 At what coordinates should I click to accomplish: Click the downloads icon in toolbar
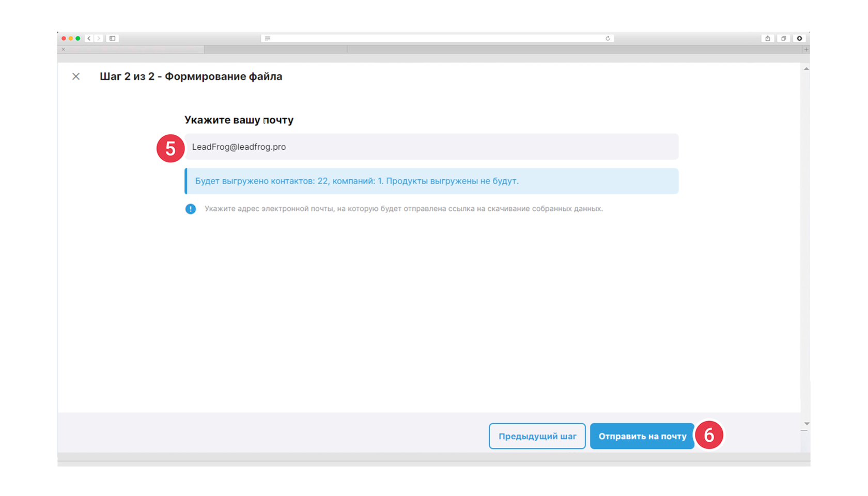(799, 38)
